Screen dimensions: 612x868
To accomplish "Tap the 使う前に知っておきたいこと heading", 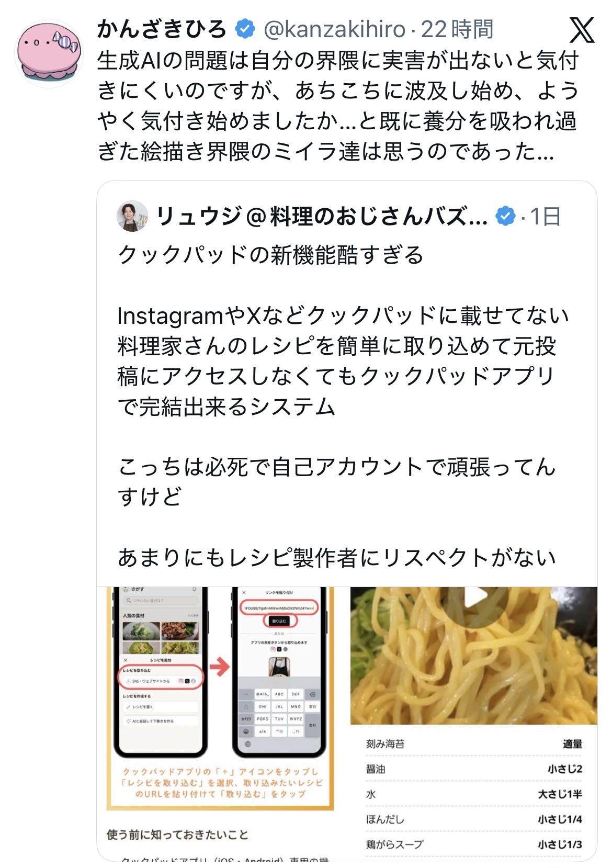I will (x=178, y=834).
